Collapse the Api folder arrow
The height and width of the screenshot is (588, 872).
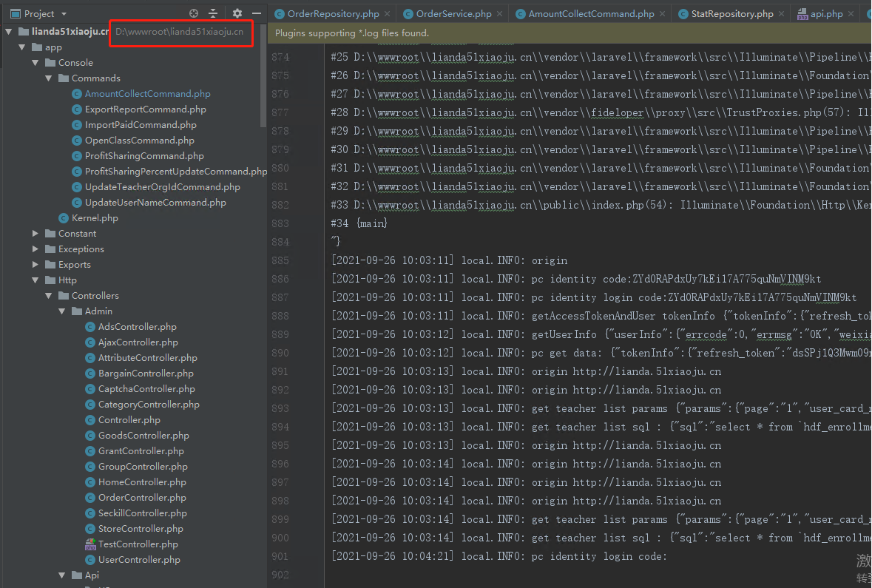tap(62, 575)
